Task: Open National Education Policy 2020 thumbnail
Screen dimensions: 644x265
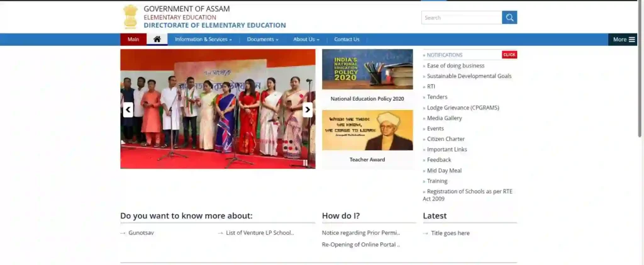Action: click(x=367, y=69)
